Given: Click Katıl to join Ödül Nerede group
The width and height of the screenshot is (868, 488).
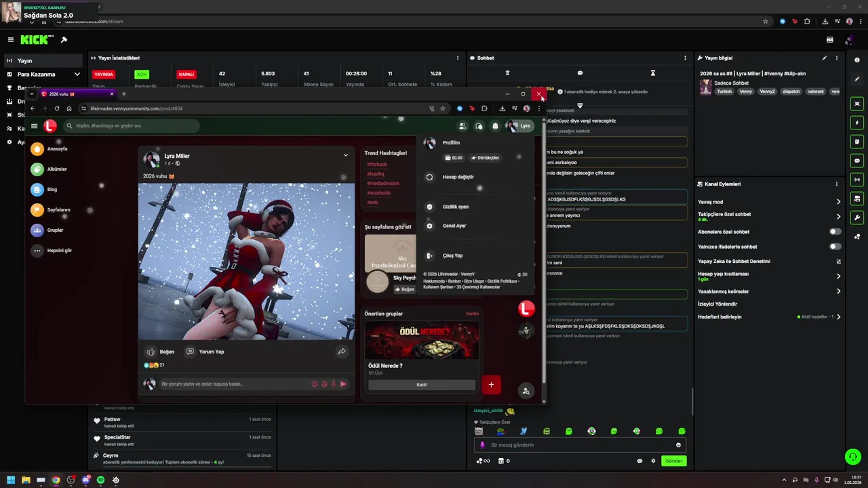Looking at the screenshot, I should click(422, 385).
